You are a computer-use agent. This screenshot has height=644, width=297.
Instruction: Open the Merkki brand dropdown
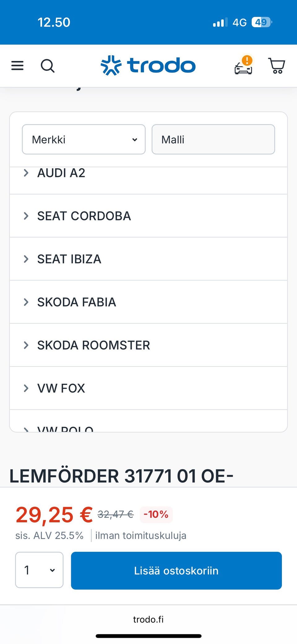coord(84,140)
